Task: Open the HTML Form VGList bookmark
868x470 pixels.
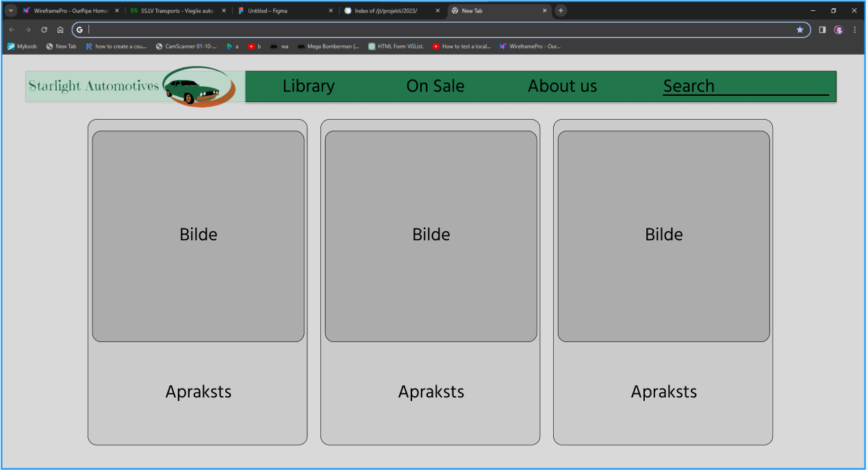Action: point(396,47)
